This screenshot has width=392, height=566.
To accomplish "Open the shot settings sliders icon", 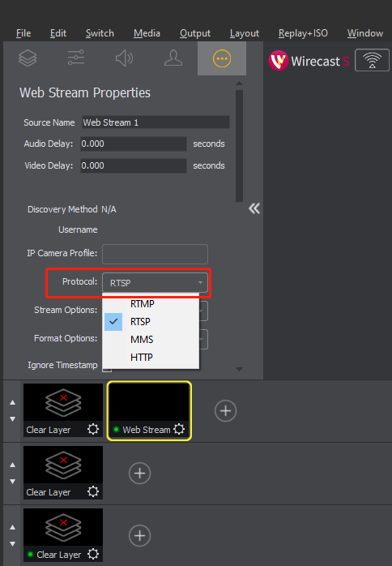I will [x=76, y=58].
